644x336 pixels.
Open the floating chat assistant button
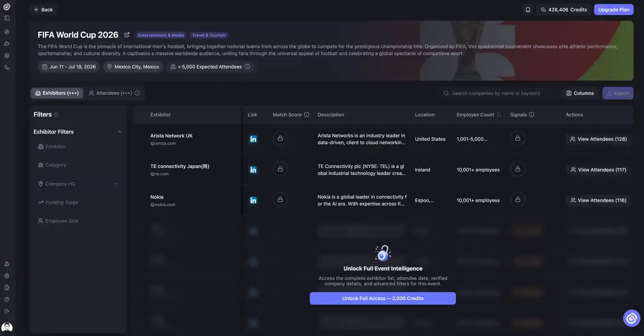[x=632, y=318]
